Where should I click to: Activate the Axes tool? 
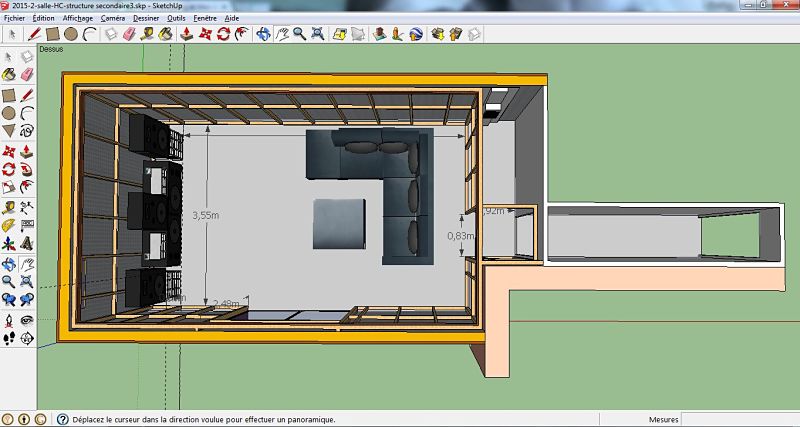tap(9, 244)
